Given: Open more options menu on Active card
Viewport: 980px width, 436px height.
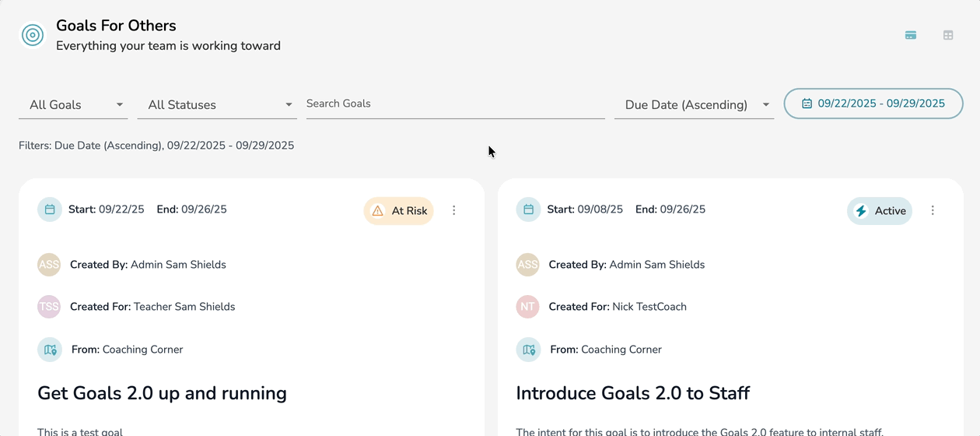Looking at the screenshot, I should coord(933,210).
